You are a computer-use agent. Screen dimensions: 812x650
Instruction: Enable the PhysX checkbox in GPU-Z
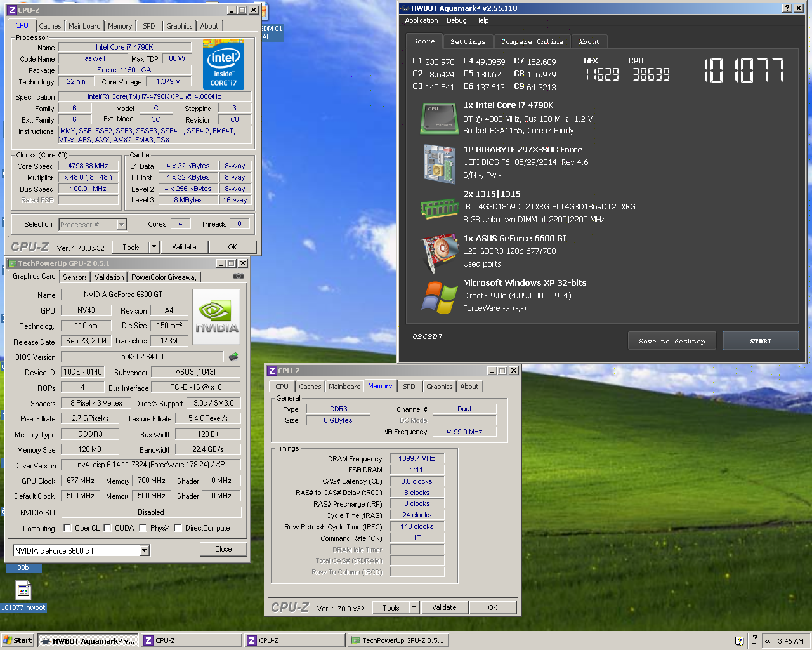coord(143,527)
